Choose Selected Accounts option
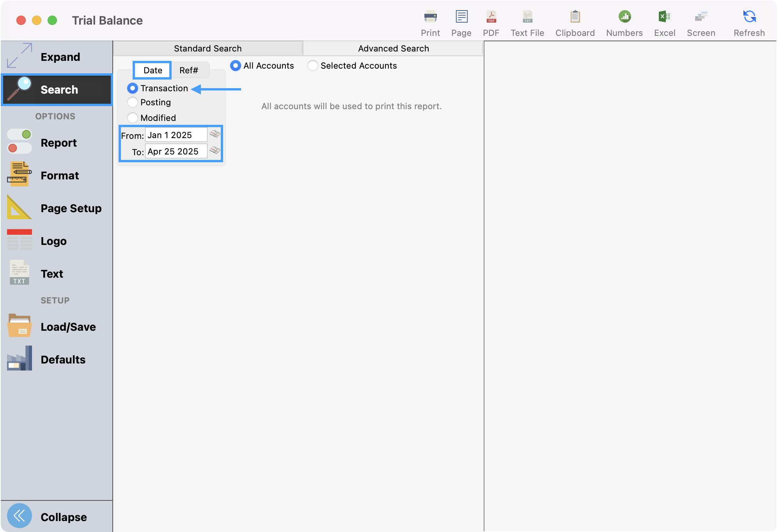 coord(313,66)
